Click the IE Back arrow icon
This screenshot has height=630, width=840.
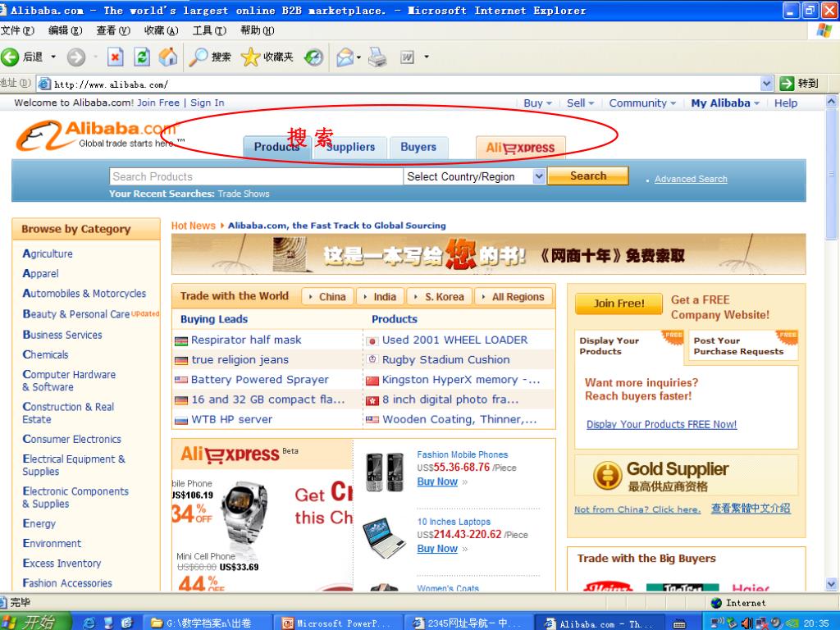(10, 57)
